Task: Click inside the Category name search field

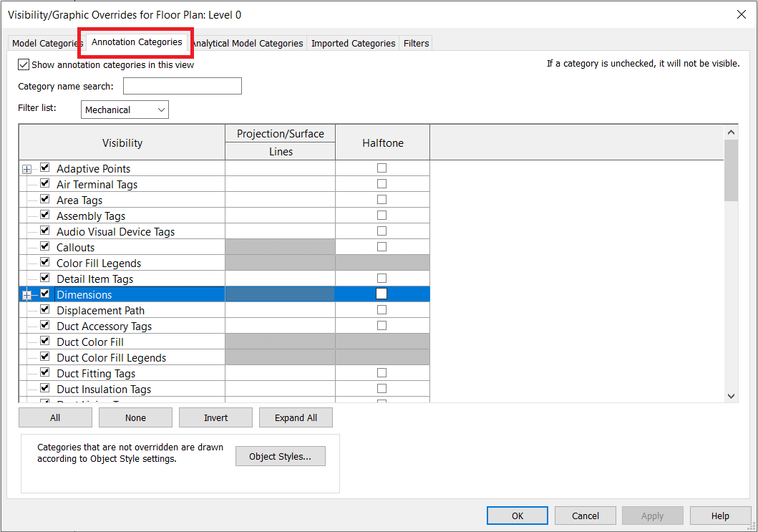Action: 182,85
